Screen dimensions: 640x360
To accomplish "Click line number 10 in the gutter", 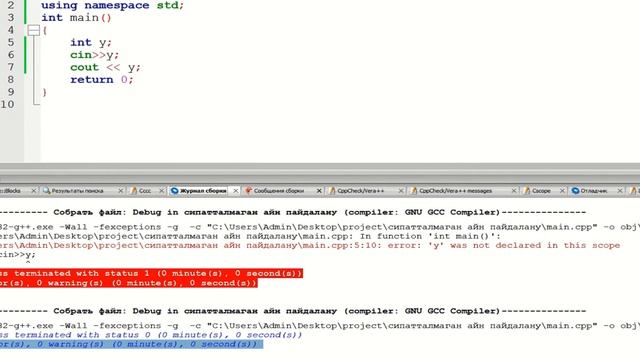I will 7,104.
